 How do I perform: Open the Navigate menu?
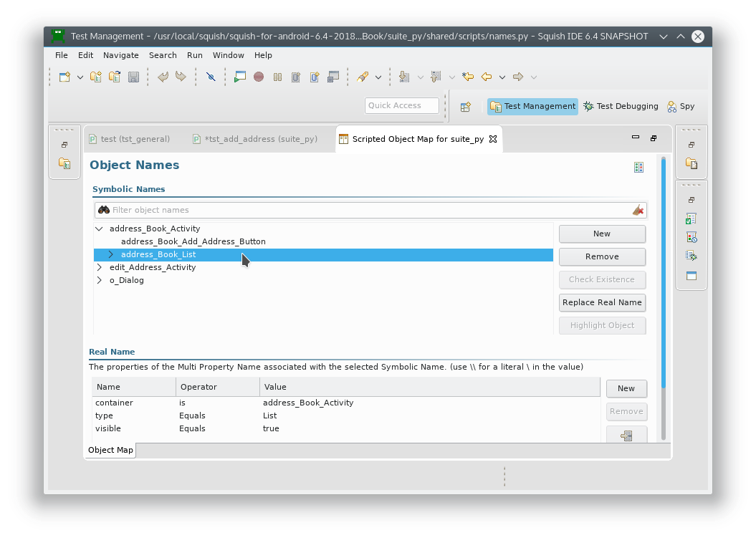point(120,55)
